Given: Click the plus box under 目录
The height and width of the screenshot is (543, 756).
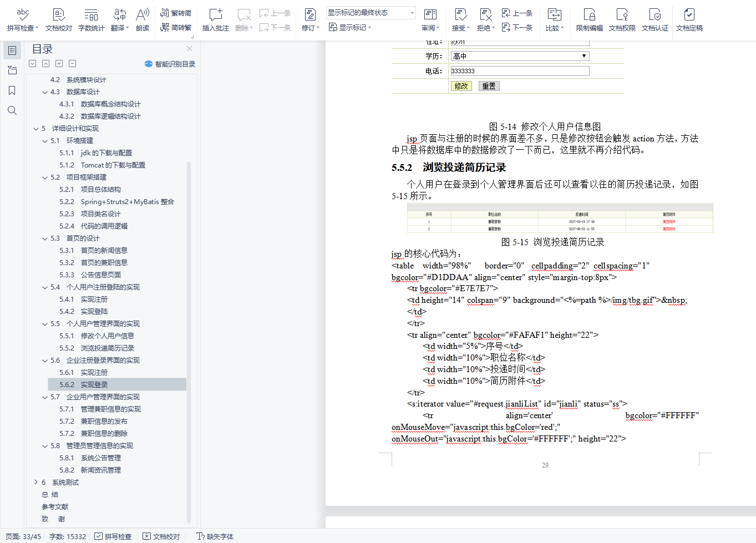Looking at the screenshot, I should click(59, 64).
